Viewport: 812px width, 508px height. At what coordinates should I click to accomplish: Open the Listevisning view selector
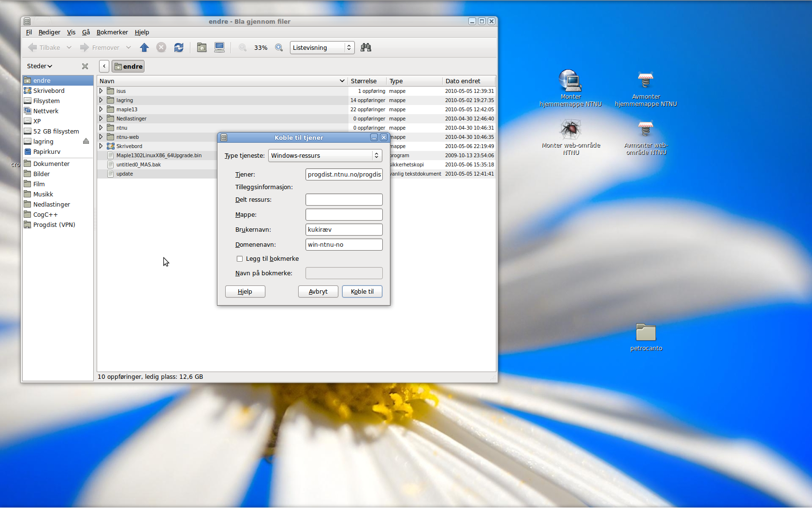pyautogui.click(x=322, y=47)
